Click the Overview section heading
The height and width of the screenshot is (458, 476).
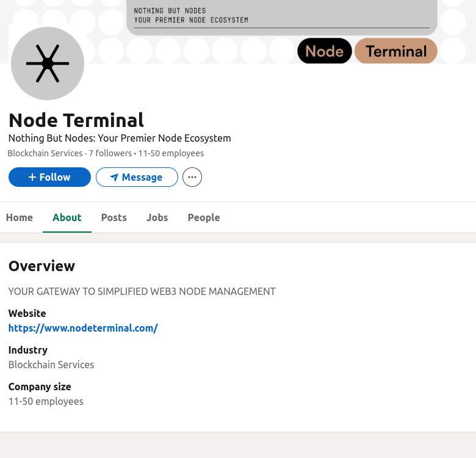point(41,266)
